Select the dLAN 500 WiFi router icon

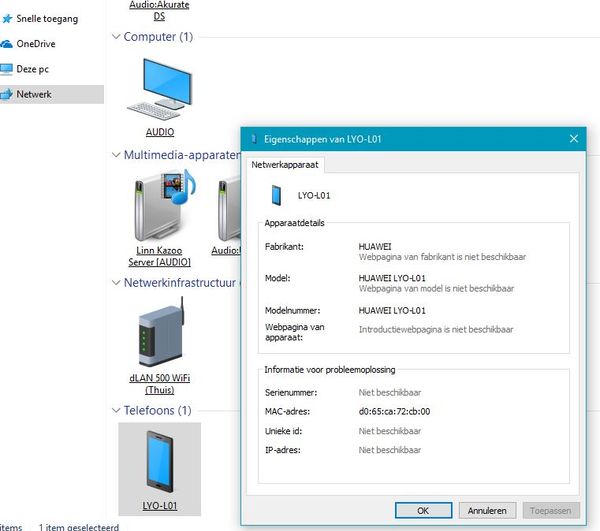point(160,335)
